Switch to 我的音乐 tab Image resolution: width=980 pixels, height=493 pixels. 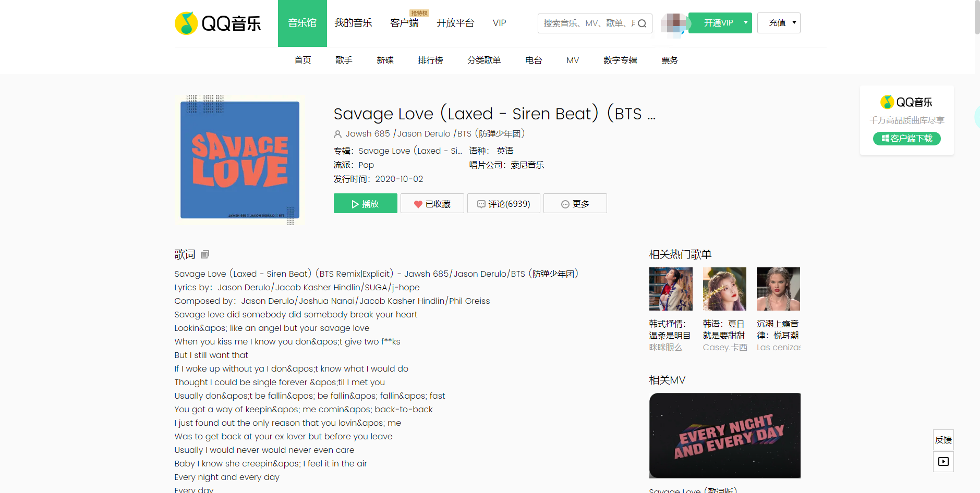click(x=353, y=23)
